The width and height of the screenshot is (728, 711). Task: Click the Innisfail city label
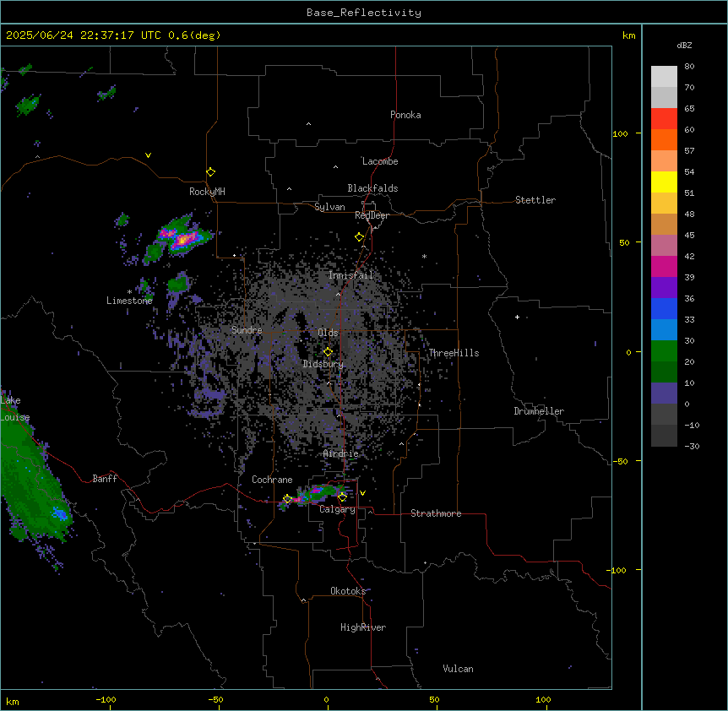(x=350, y=275)
